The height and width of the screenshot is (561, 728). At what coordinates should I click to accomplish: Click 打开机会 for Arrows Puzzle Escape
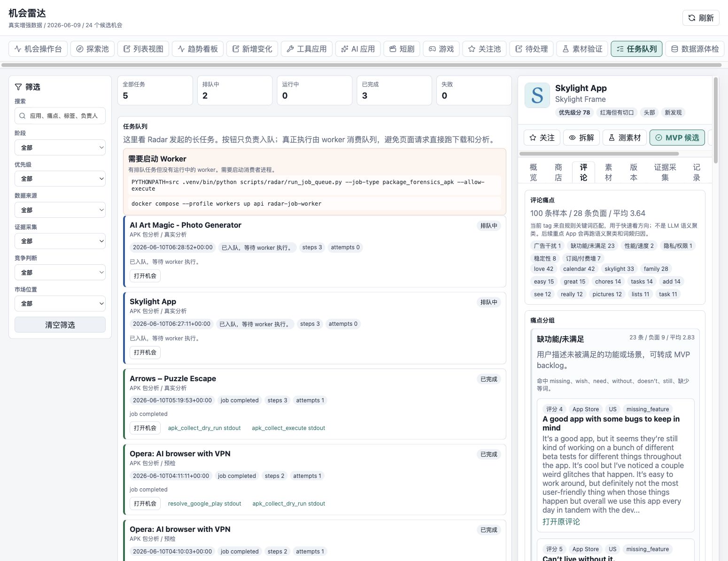pos(145,428)
